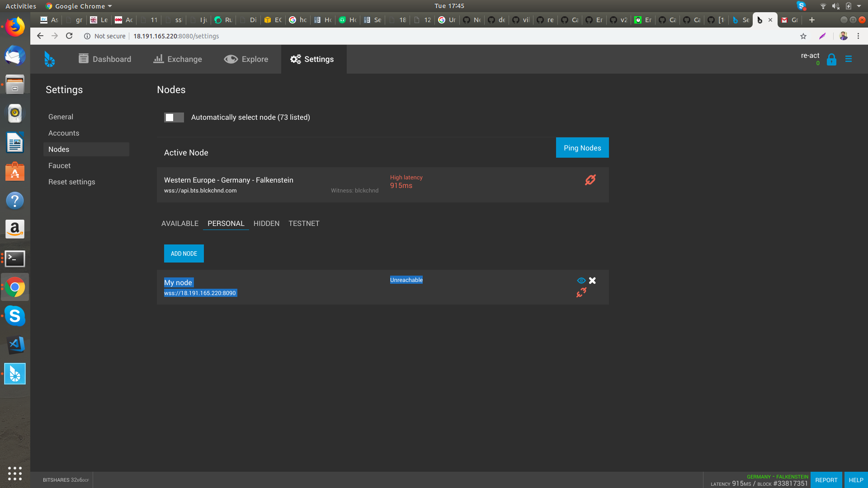
Task: Click active Falkenstein node disconnect icon
Action: coord(590,180)
